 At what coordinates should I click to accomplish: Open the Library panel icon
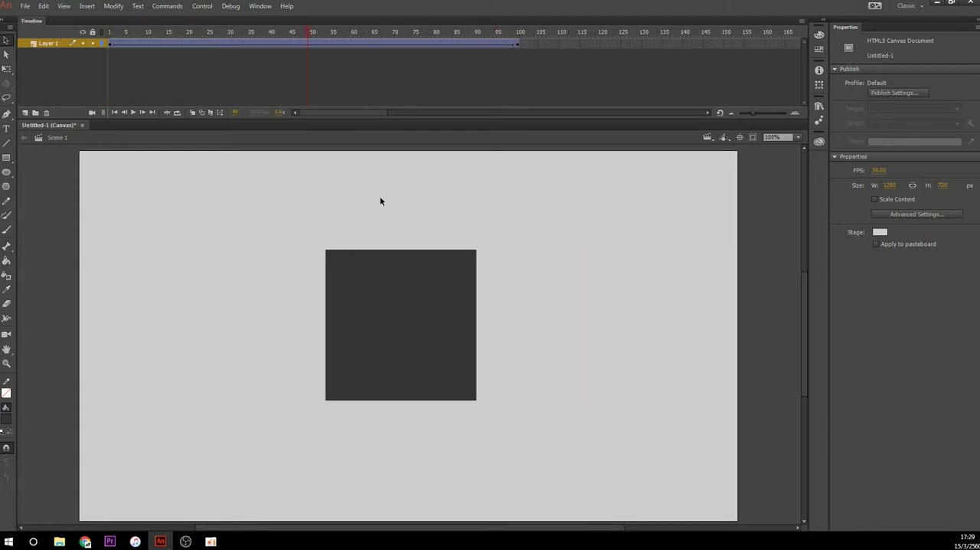pos(819,106)
